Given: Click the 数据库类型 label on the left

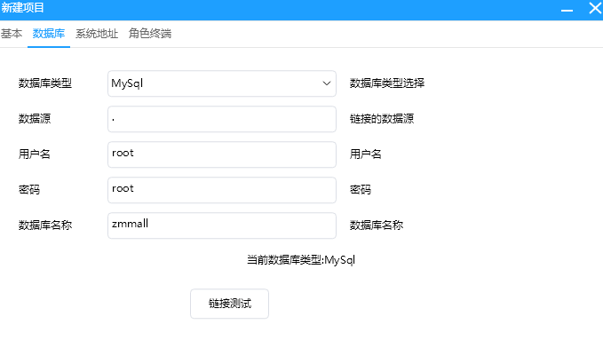Looking at the screenshot, I should [x=45, y=83].
